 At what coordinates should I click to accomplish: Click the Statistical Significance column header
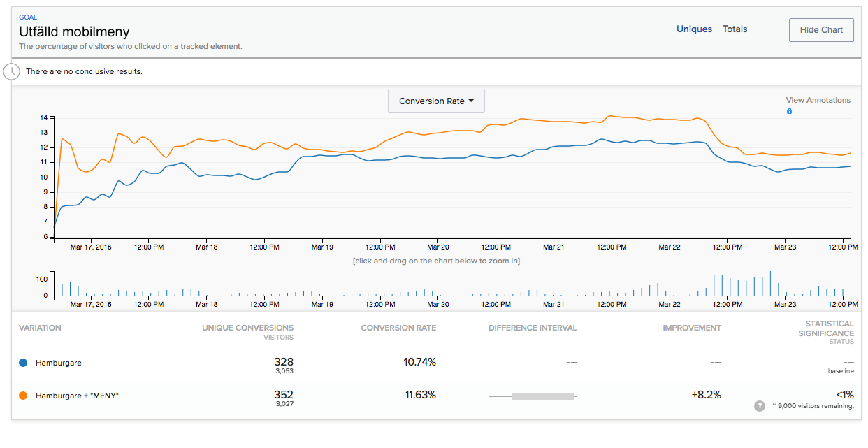[x=829, y=328]
